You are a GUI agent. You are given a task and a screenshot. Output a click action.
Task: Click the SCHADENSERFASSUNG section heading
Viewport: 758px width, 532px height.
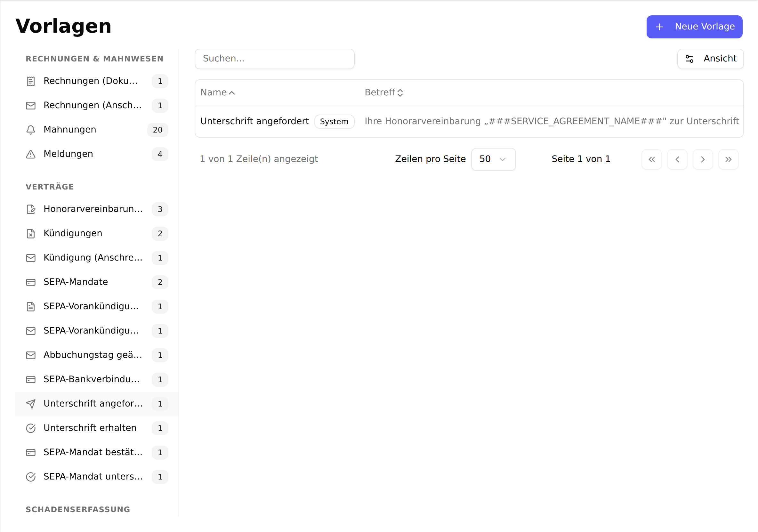pos(78,510)
